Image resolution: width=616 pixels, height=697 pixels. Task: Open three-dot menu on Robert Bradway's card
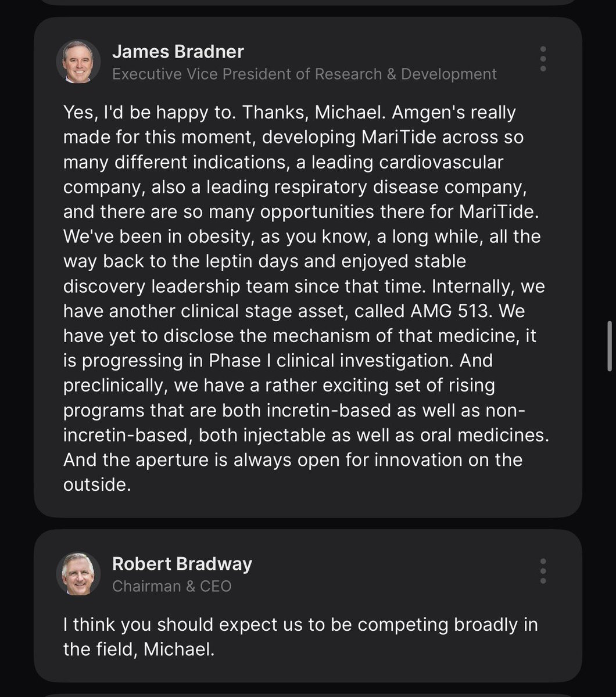543,571
